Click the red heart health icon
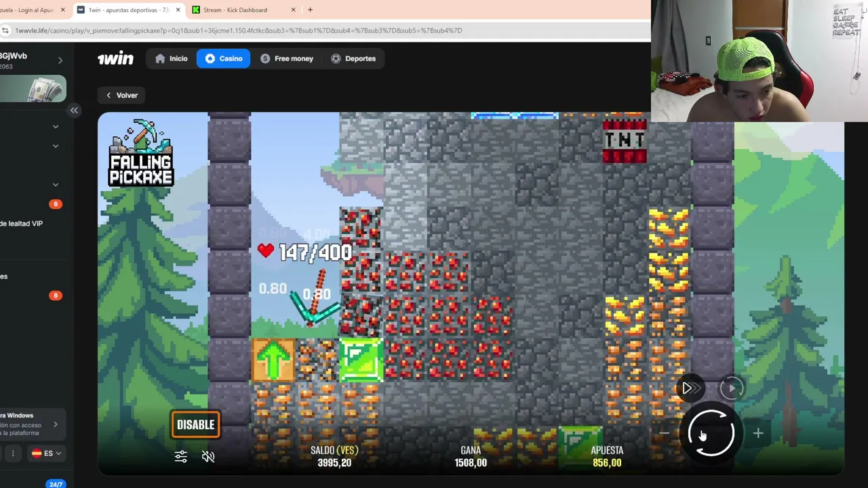This screenshot has height=488, width=868. click(266, 251)
